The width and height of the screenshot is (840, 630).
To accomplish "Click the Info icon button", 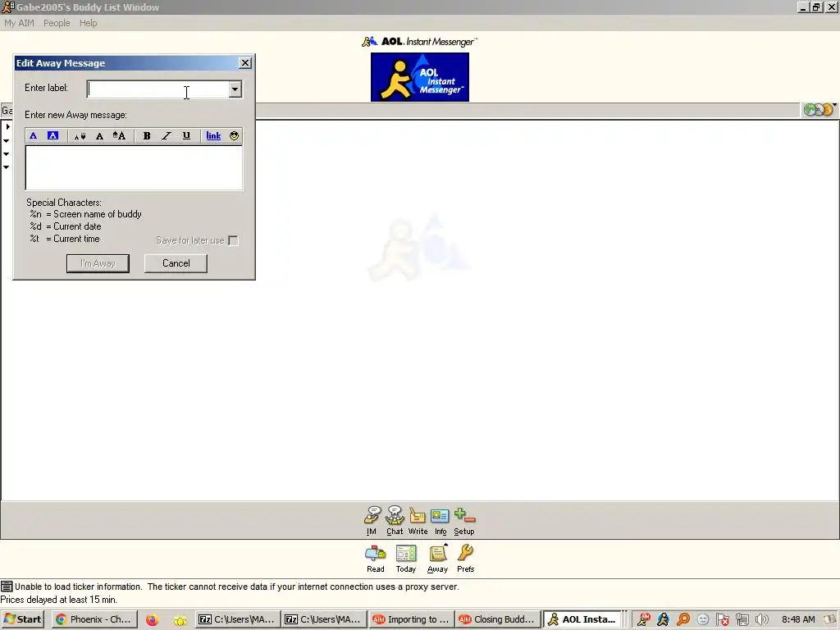I will tap(441, 521).
